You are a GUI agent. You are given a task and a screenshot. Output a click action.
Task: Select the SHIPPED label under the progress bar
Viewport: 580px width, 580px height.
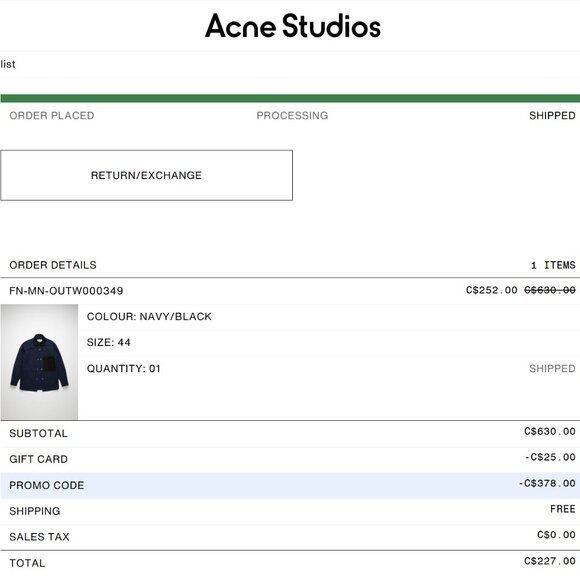click(552, 116)
